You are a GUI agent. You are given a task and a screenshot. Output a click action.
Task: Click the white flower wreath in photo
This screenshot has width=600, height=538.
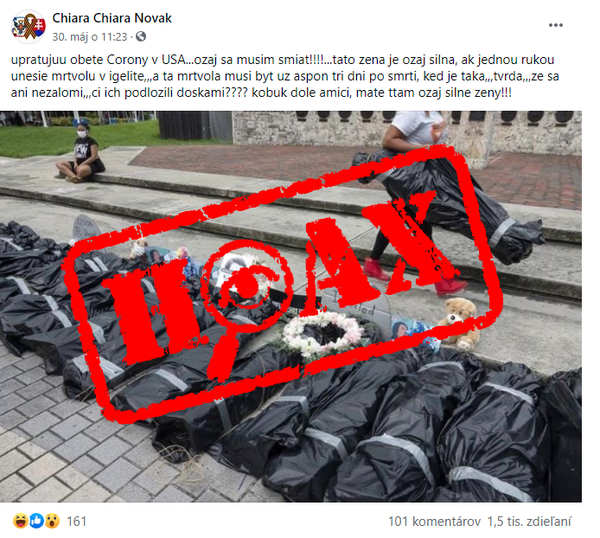[323, 332]
